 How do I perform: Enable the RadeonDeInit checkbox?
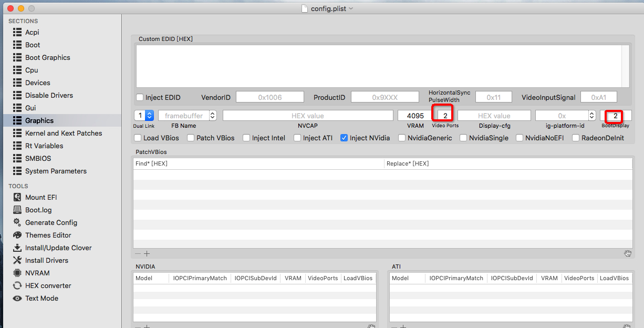coord(576,138)
